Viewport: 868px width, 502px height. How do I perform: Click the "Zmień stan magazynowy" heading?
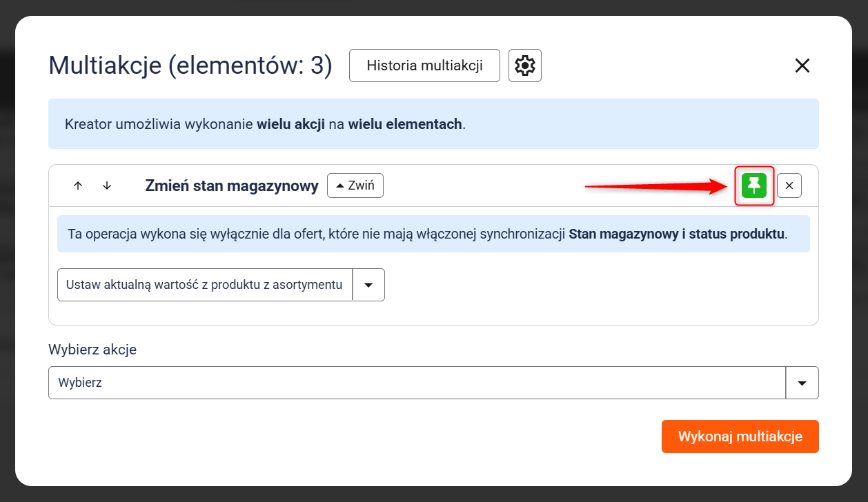[x=232, y=185]
